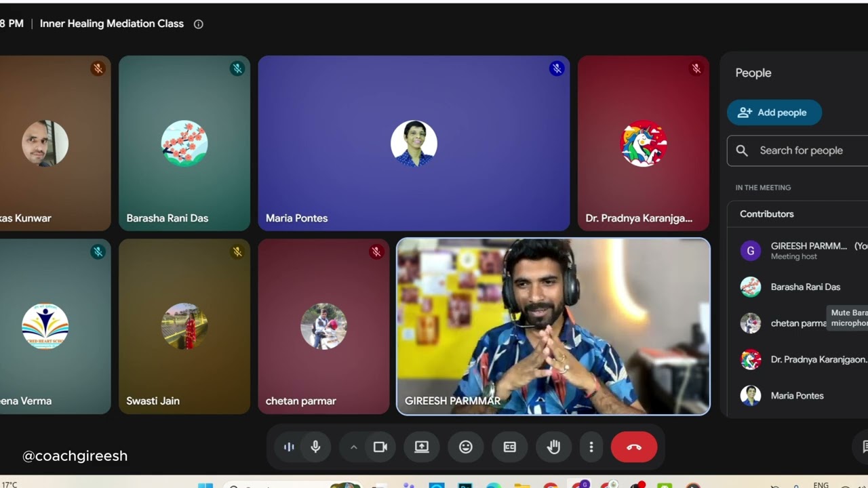868x488 pixels.
Task: Select Dr. Pradnya Karanjgaon in the people list
Action: [797, 359]
